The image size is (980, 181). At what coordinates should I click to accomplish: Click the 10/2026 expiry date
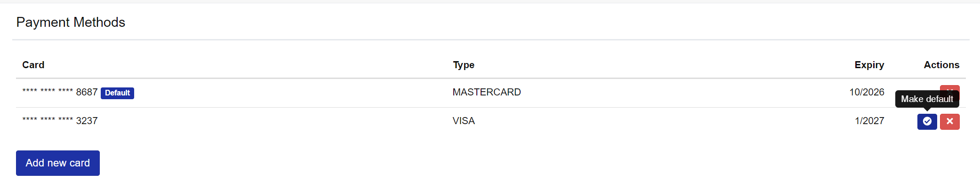(x=867, y=92)
